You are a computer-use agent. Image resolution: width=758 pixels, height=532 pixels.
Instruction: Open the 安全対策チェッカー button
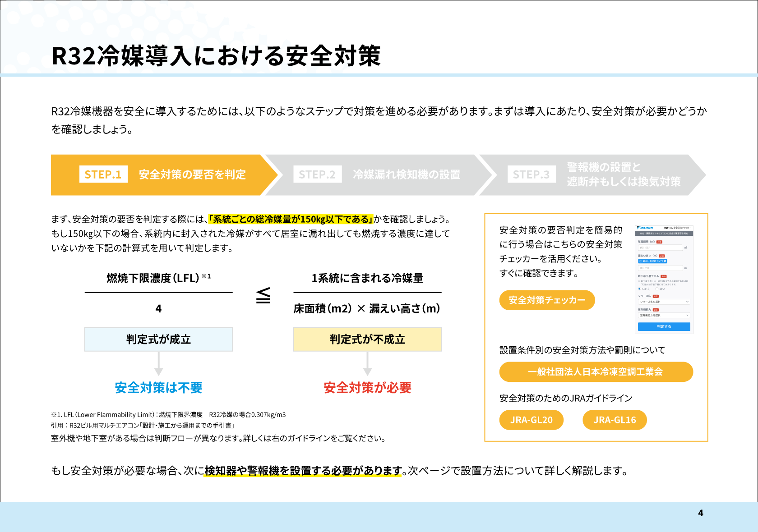(547, 300)
